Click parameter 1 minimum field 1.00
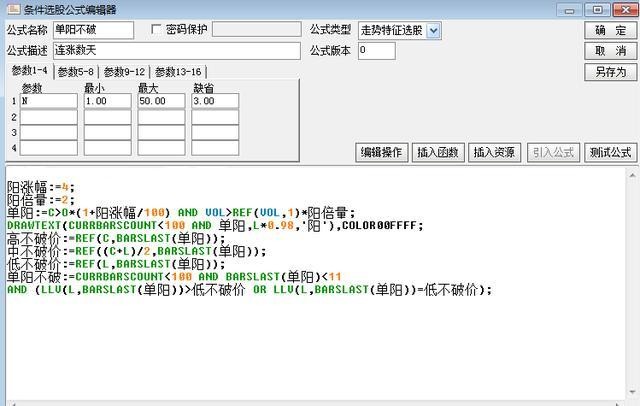 point(108,101)
